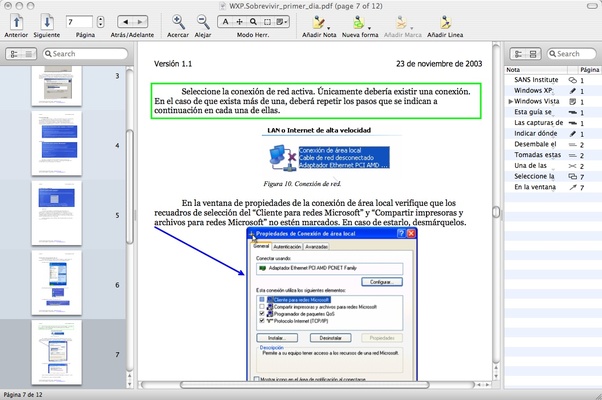Image resolution: width=602 pixels, height=400 pixels.
Task: Switch right panel to notes list view
Action: pyautogui.click(x=518, y=54)
